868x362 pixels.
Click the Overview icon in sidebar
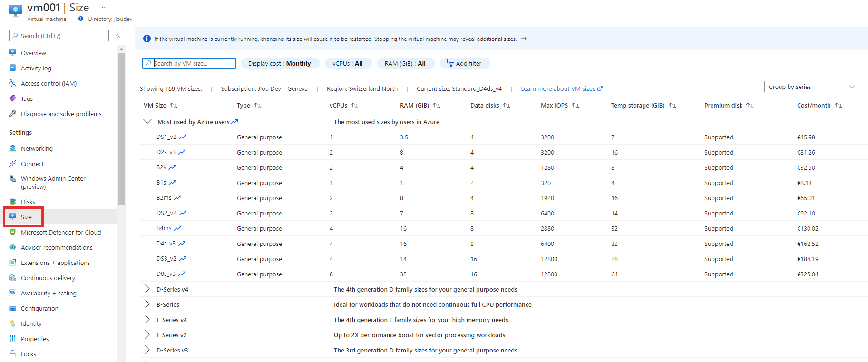[x=13, y=53]
